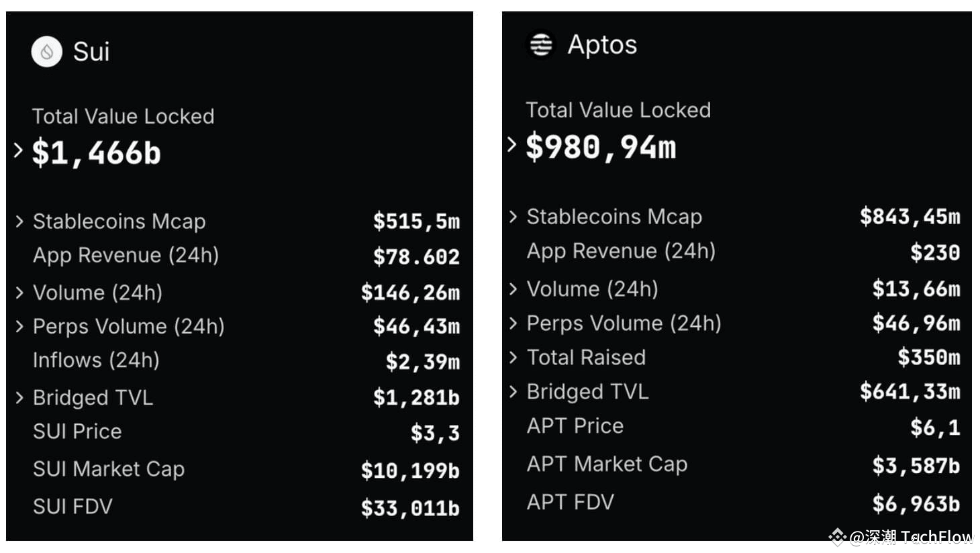
Task: Click the Aptos circular logo icon
Action: tap(540, 45)
